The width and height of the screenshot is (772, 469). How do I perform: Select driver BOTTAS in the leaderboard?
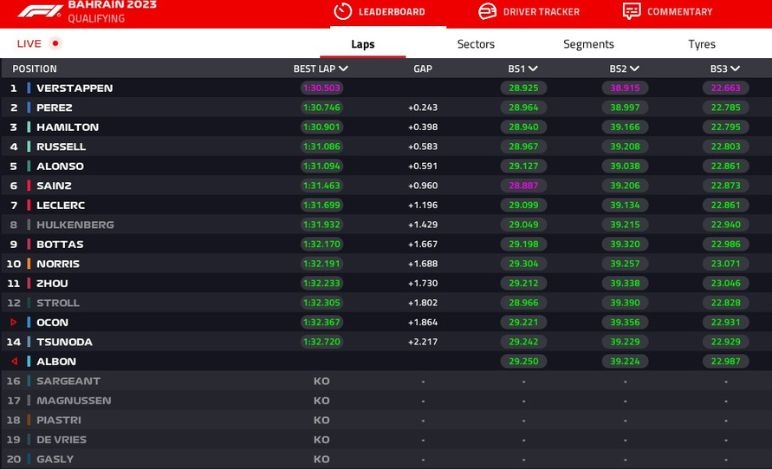(60, 244)
